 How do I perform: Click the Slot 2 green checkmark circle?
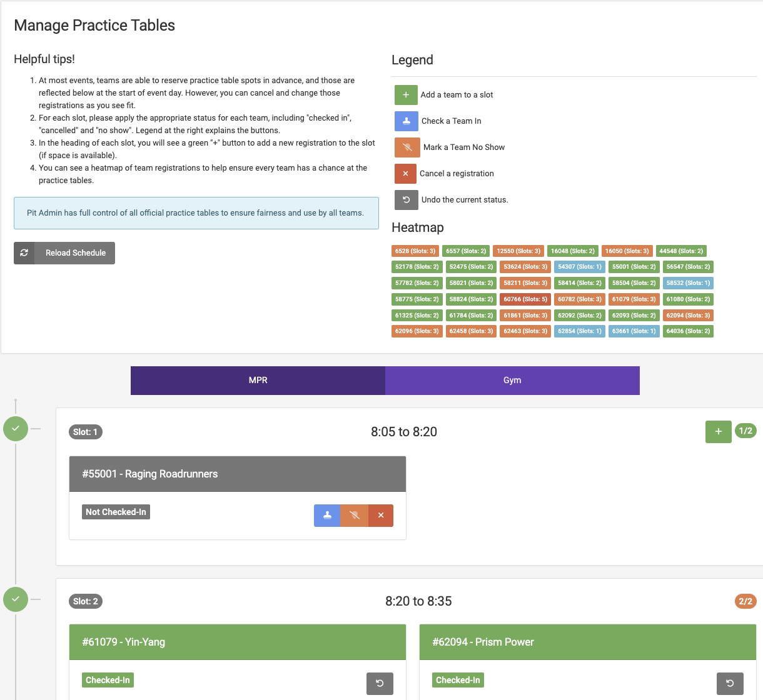(16, 599)
